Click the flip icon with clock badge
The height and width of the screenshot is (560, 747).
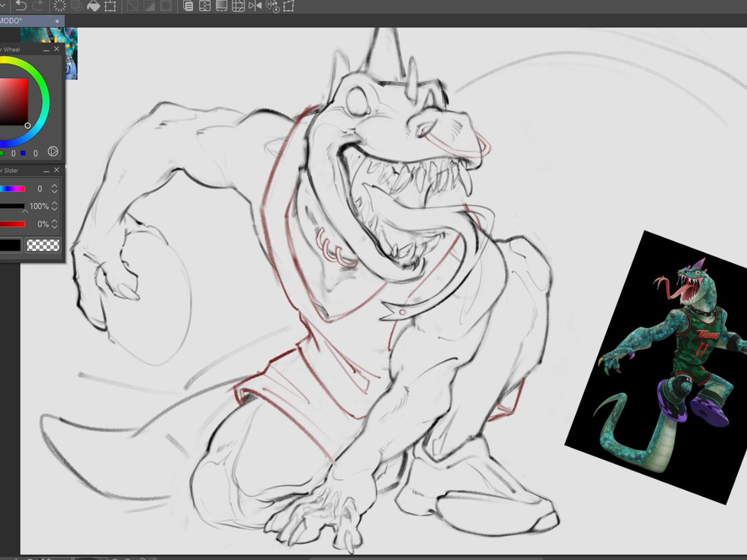272,6
